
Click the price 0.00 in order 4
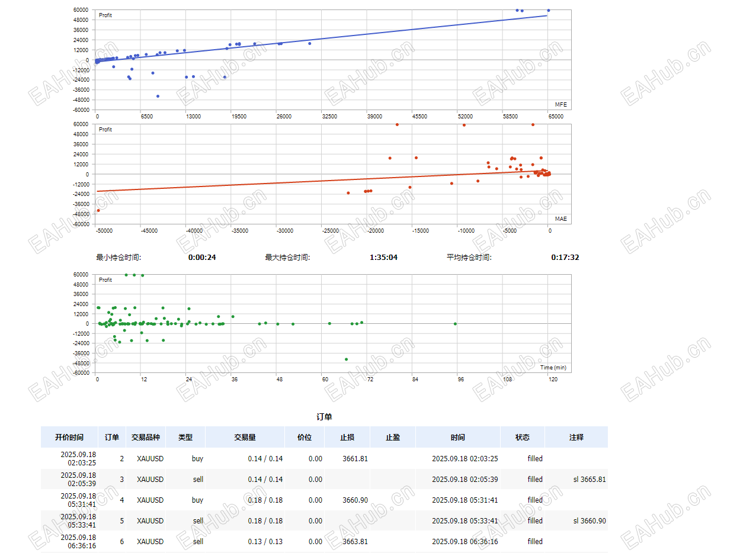(x=316, y=500)
